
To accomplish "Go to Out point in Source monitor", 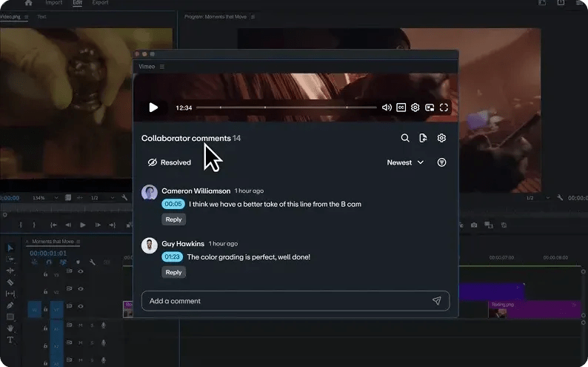I will (112, 225).
